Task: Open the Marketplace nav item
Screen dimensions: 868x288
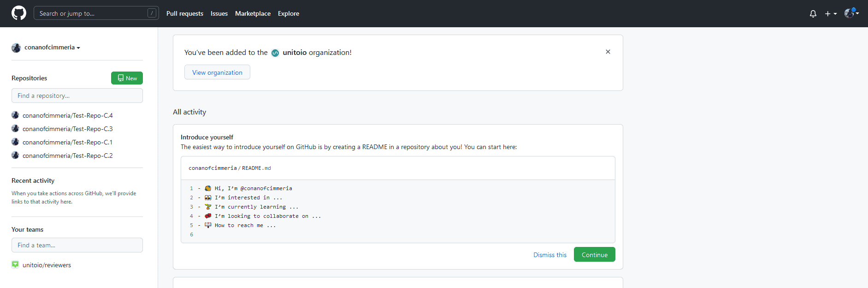Action: pos(253,13)
